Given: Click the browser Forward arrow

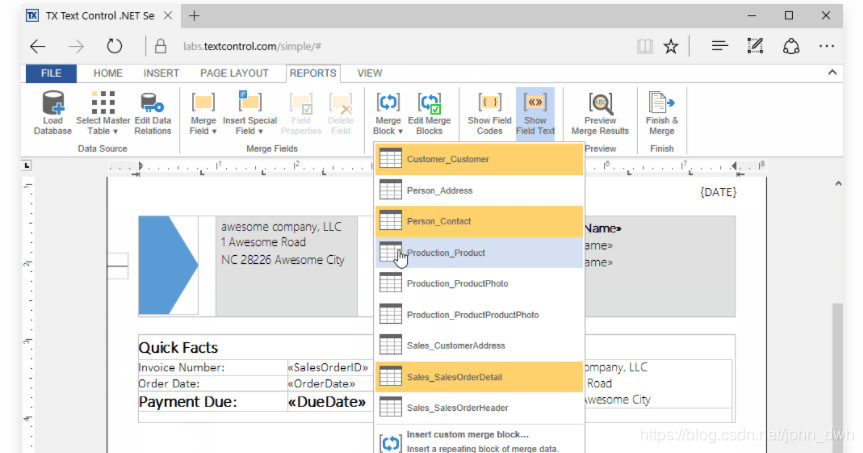Looking at the screenshot, I should [x=76, y=46].
